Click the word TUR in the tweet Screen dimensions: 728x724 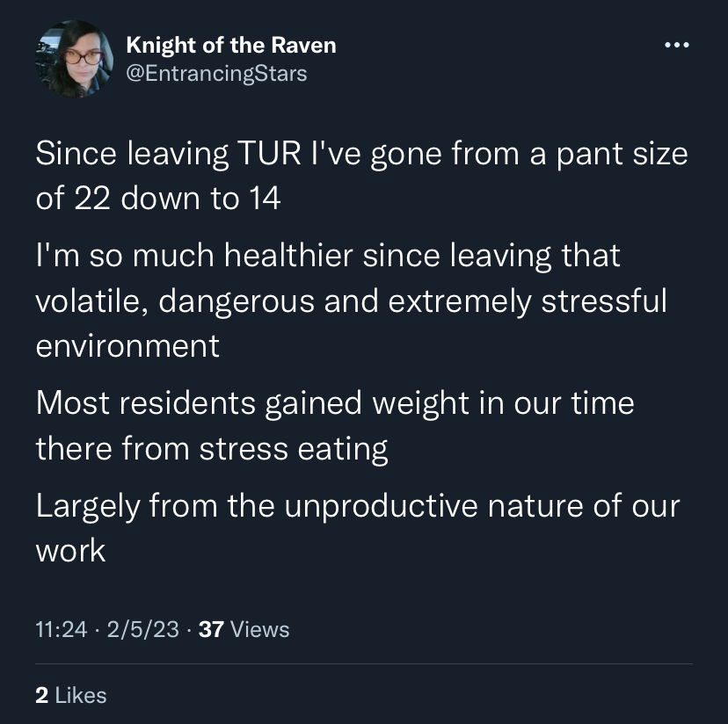click(x=269, y=153)
